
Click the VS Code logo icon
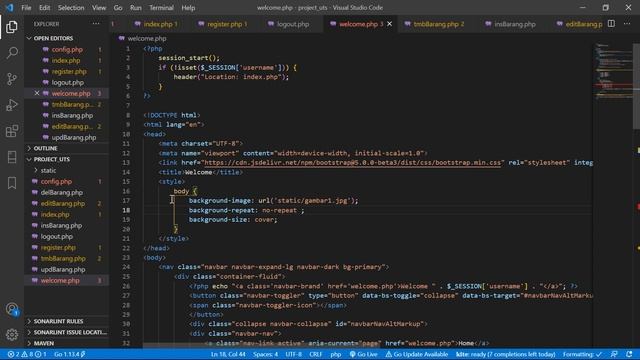9,7
